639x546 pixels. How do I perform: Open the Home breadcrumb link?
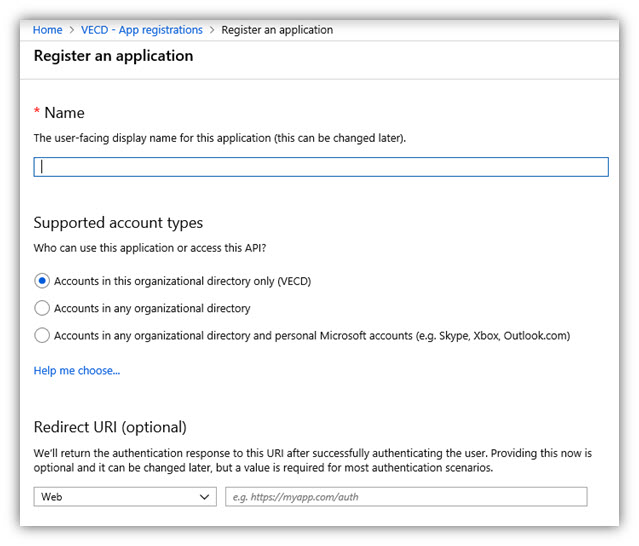click(x=47, y=30)
